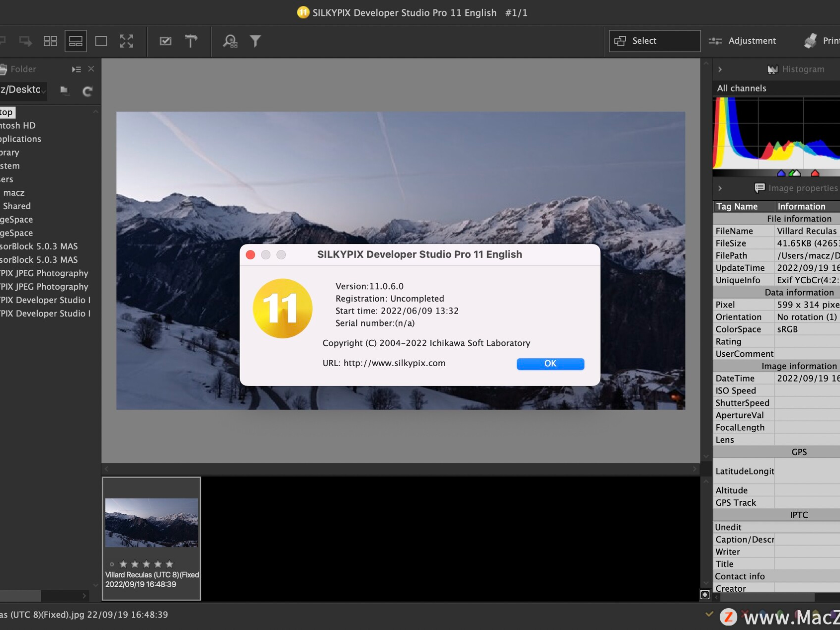Toggle the blue channel marker under histogram
Viewport: 840px width, 630px height.
coord(781,174)
